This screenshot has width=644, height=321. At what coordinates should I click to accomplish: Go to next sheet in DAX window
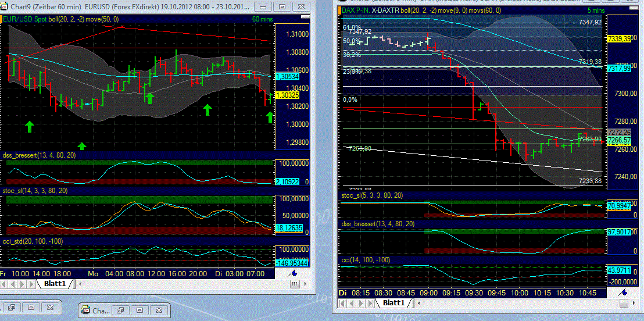pos(360,304)
